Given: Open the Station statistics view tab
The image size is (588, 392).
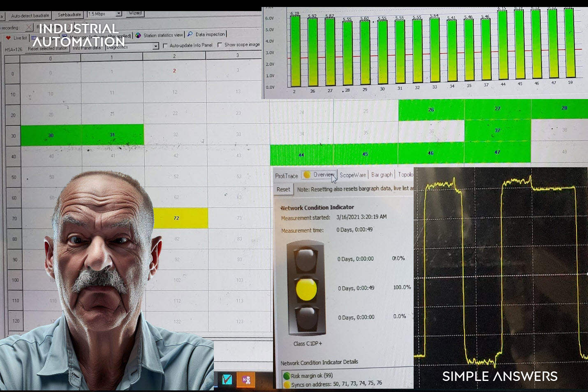Looking at the screenshot, I should 159,35.
